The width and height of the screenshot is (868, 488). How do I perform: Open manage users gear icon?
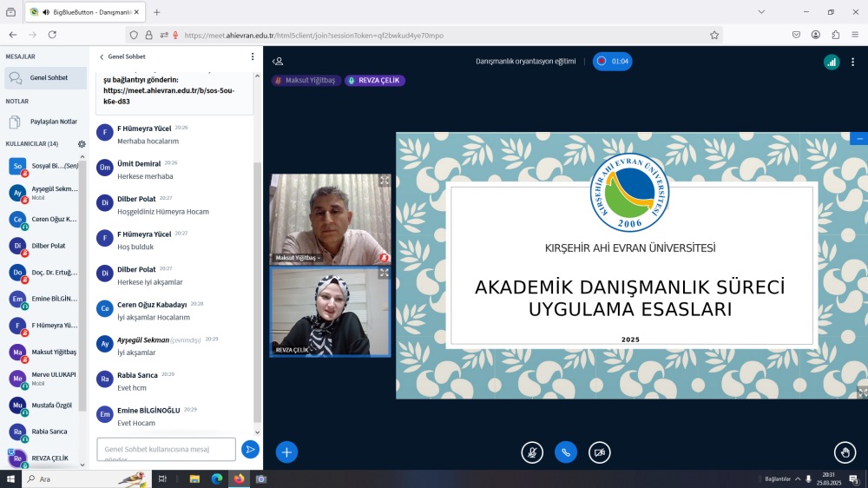pyautogui.click(x=82, y=144)
